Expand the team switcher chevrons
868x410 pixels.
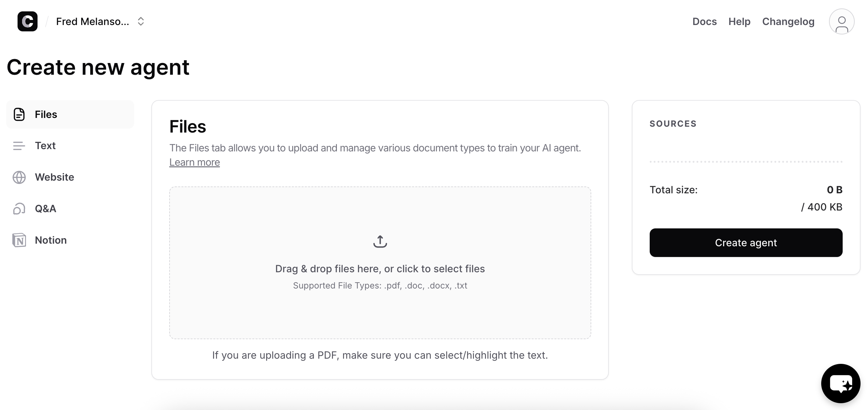click(141, 21)
